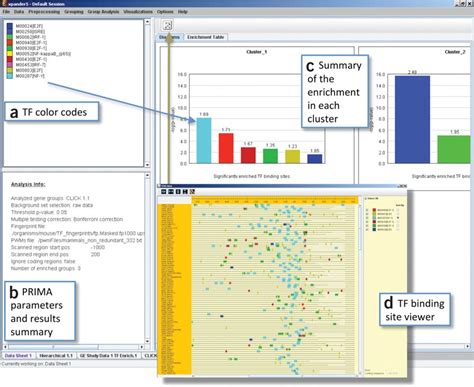
Task: Open the TF binding site viewer icon
Action: coord(167,25)
